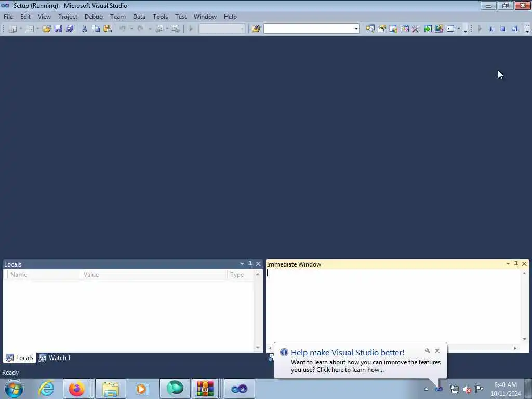Click the Copy toolbar icon
The image size is (532, 399).
(96, 29)
